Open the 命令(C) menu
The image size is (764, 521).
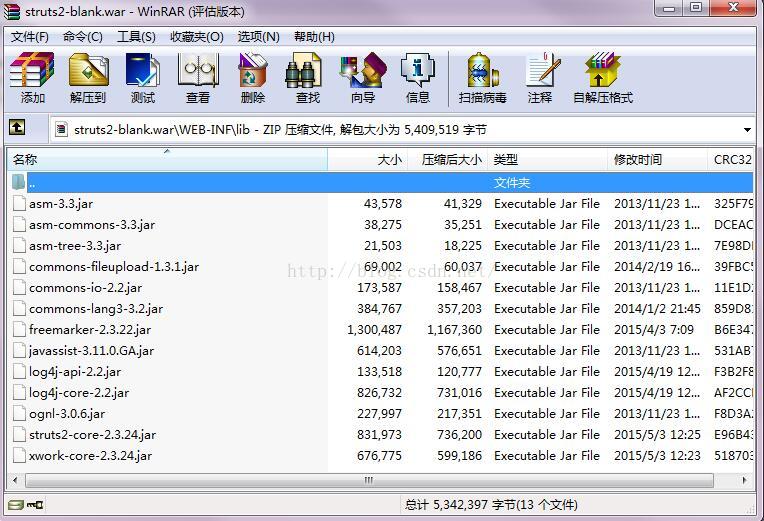(x=83, y=37)
